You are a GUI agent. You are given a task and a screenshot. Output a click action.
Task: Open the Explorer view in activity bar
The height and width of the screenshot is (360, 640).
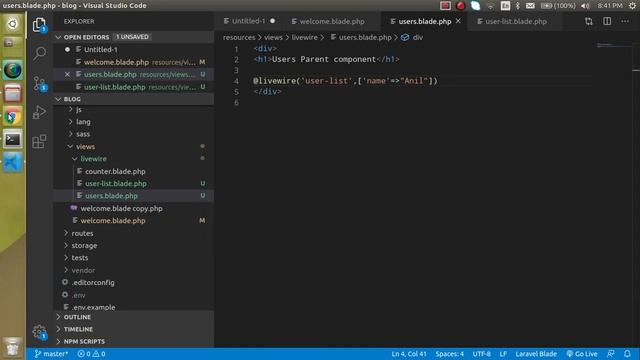click(x=40, y=25)
